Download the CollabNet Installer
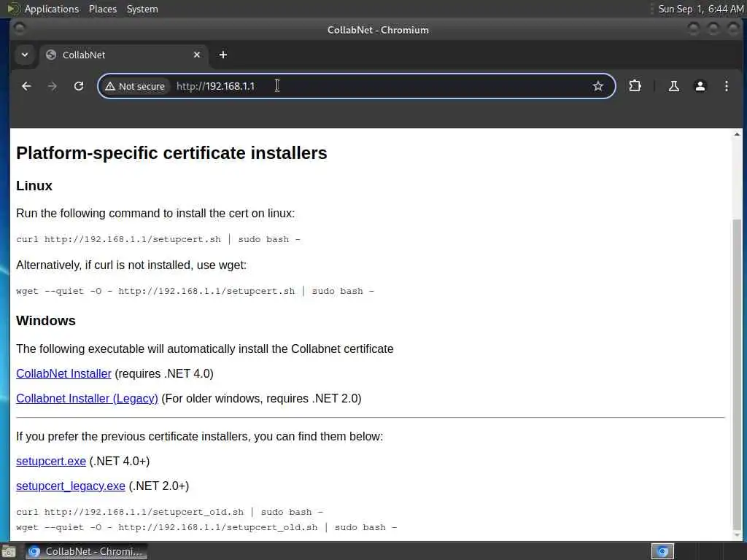Viewport: 747px width, 560px height. point(64,374)
